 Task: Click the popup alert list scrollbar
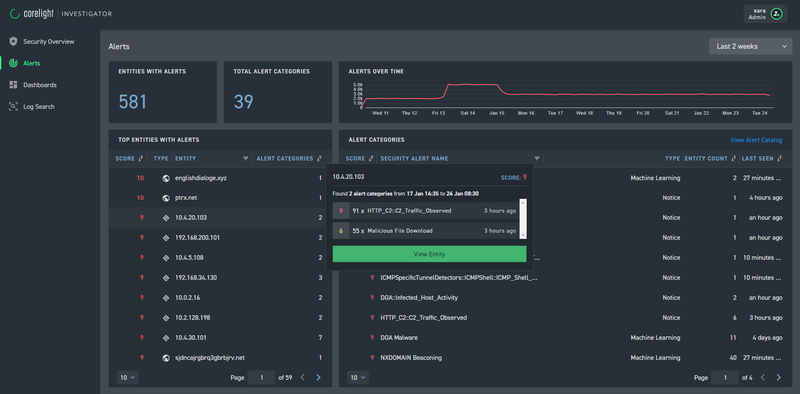tap(522, 219)
